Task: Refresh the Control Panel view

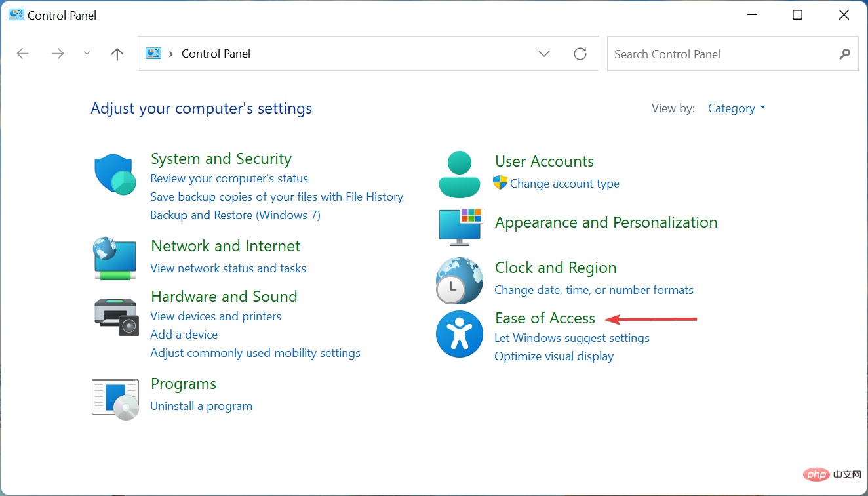Action: (x=580, y=54)
